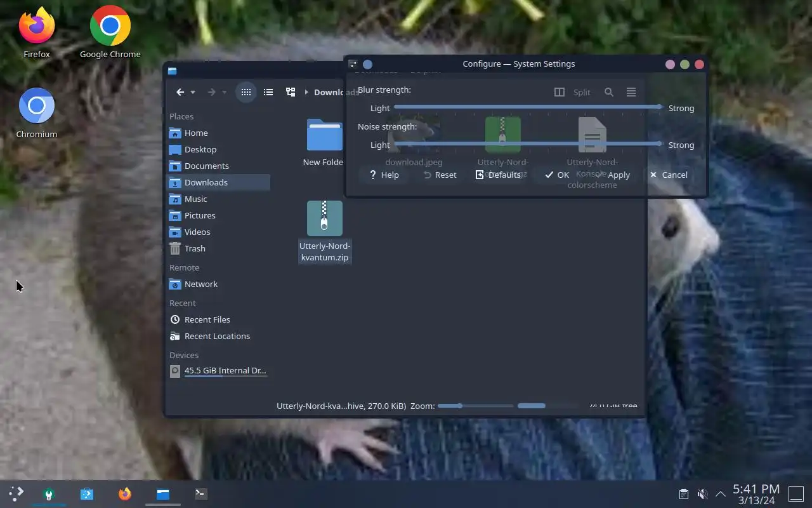Open application launcher on taskbar

tap(16, 493)
